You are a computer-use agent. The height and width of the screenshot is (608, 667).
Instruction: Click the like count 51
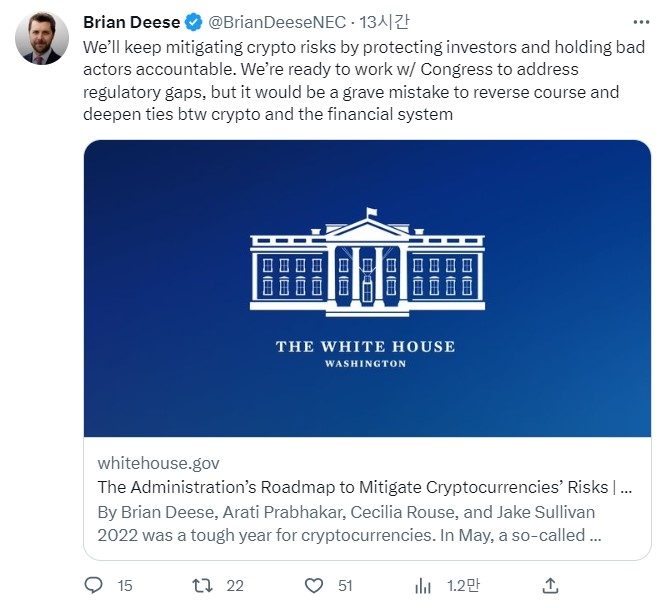pyautogui.click(x=344, y=586)
